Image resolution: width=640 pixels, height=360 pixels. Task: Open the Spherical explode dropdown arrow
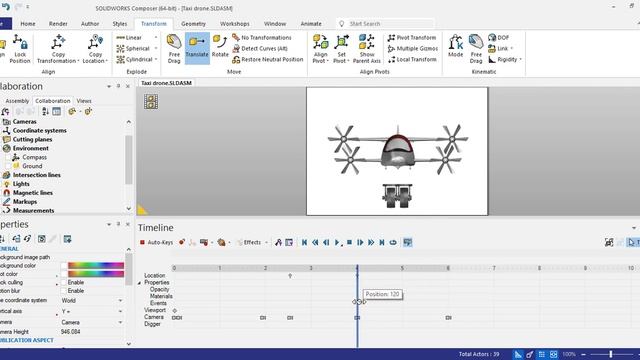pyautogui.click(x=156, y=49)
